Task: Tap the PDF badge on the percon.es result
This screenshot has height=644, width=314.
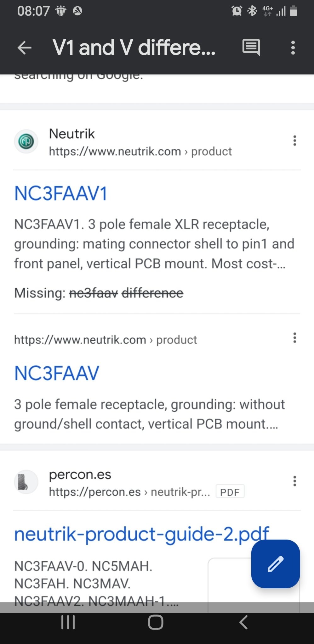Action: (230, 492)
